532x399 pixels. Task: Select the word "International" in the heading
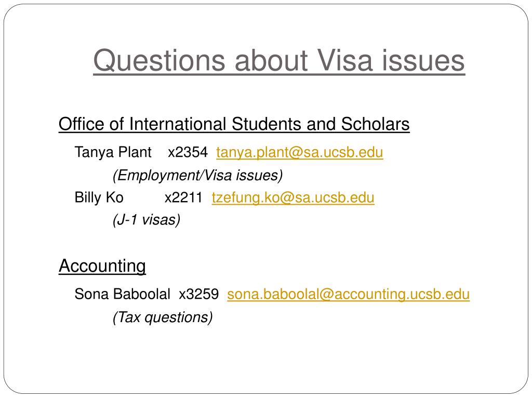[x=178, y=124]
